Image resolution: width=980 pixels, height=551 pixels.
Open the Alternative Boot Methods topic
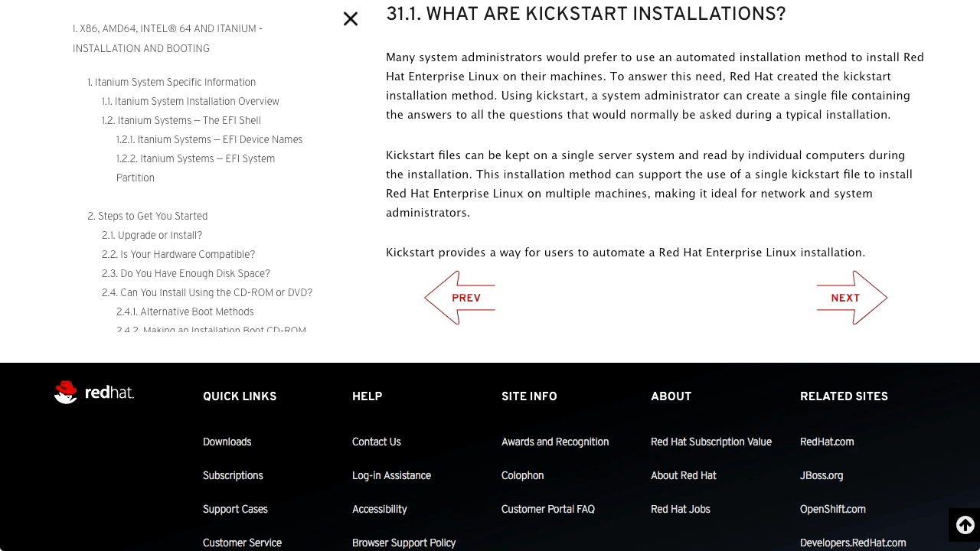coord(185,311)
